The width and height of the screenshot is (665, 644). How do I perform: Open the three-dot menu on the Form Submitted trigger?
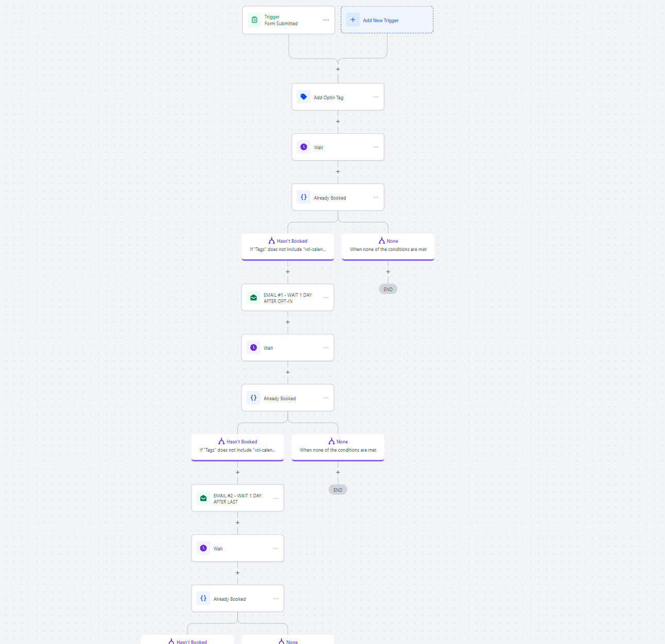click(x=326, y=20)
